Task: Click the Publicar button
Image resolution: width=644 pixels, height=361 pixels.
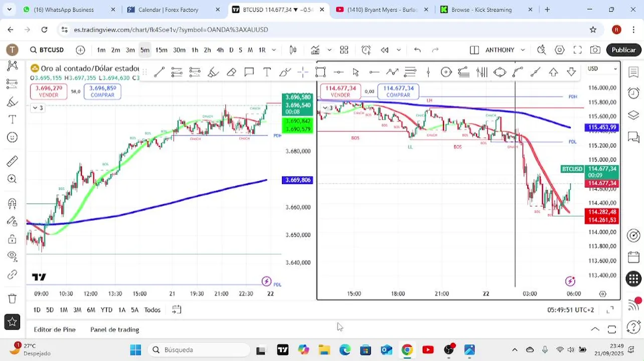Action: tap(623, 50)
